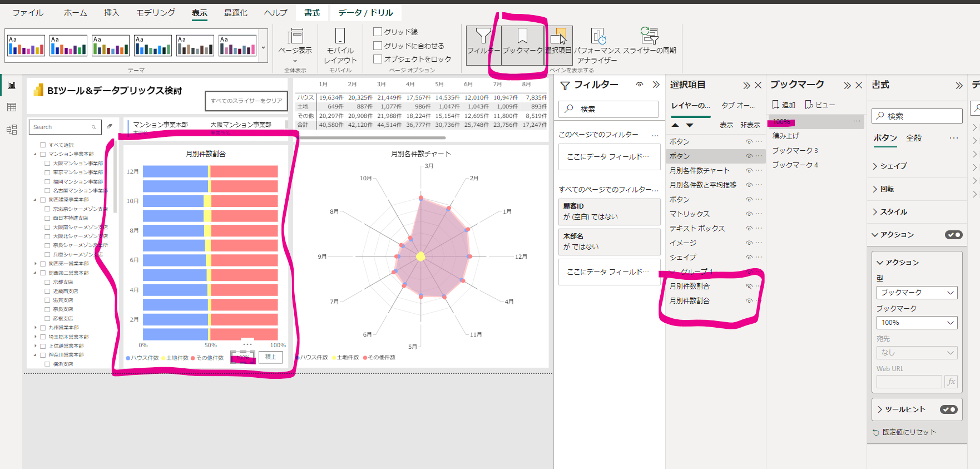Open the Performance Analyzer pane
The width and height of the screenshot is (980, 469).
click(598, 45)
